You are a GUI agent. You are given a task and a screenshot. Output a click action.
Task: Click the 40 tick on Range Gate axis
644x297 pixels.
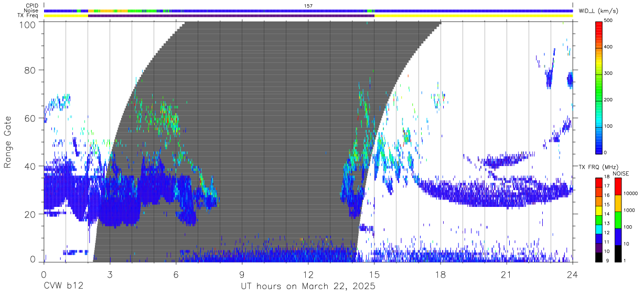click(30, 166)
